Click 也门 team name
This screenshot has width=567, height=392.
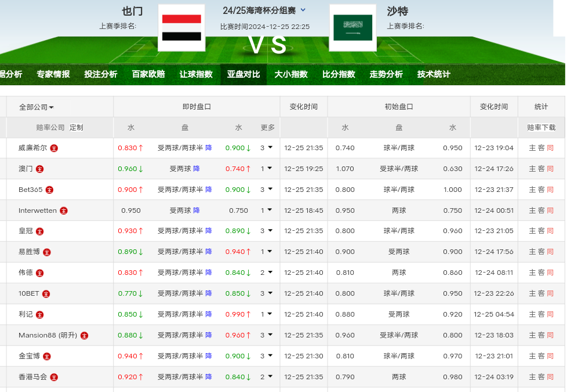tap(132, 11)
